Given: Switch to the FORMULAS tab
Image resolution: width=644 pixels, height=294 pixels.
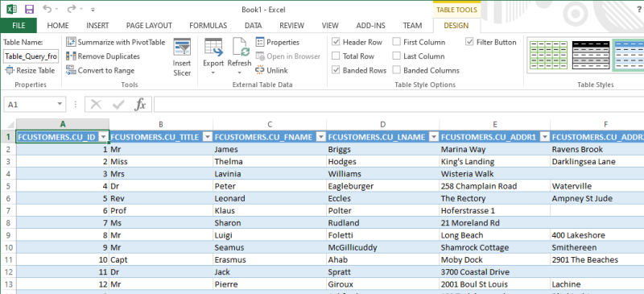Looking at the screenshot, I should pos(208,26).
